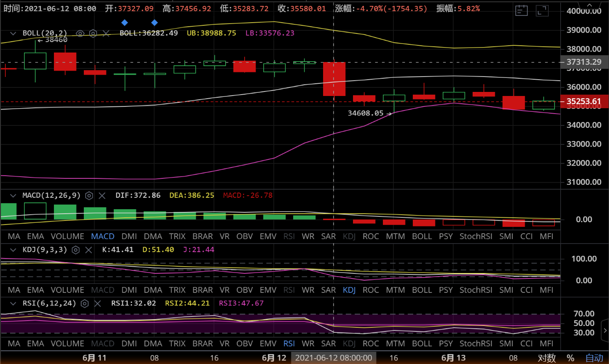This screenshot has width=609, height=364.
Task: Select the highlighted RSI tab under RSI pane
Action: 289,344
